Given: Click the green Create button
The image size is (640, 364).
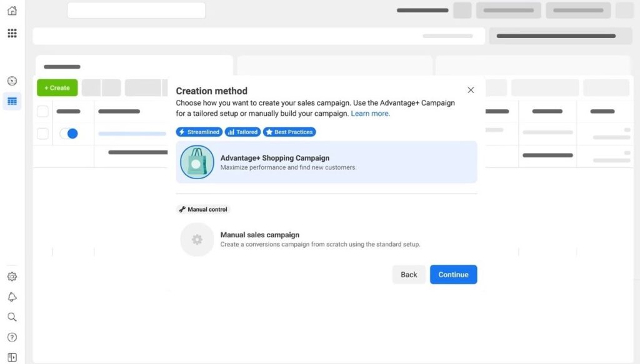Looking at the screenshot, I should (x=57, y=87).
